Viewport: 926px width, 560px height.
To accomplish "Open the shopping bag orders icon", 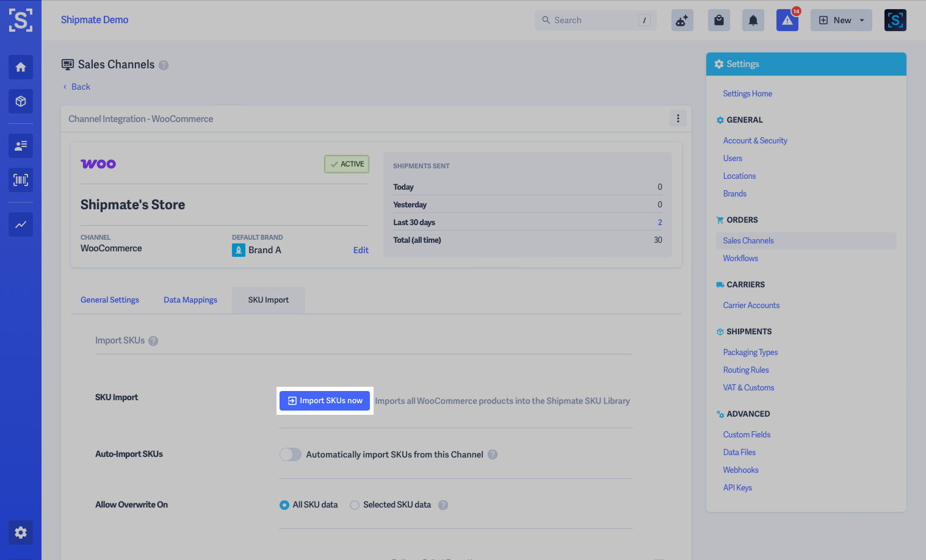I will tap(719, 20).
